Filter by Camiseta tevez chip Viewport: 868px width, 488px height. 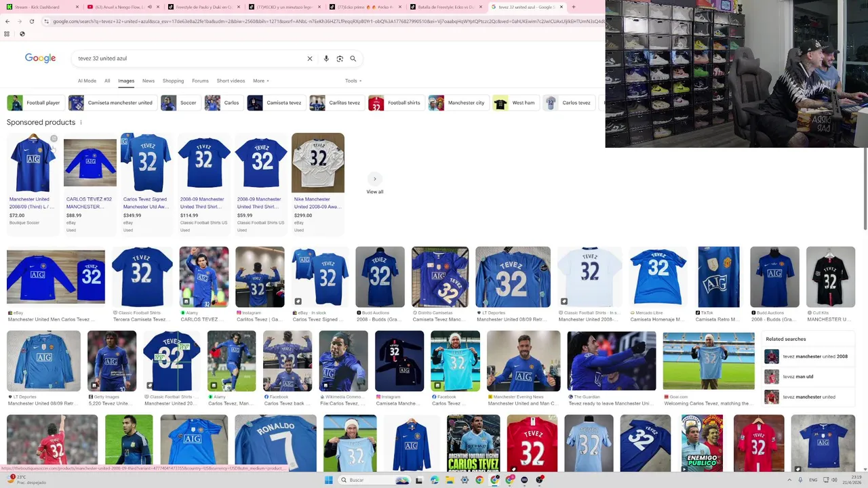pos(276,103)
